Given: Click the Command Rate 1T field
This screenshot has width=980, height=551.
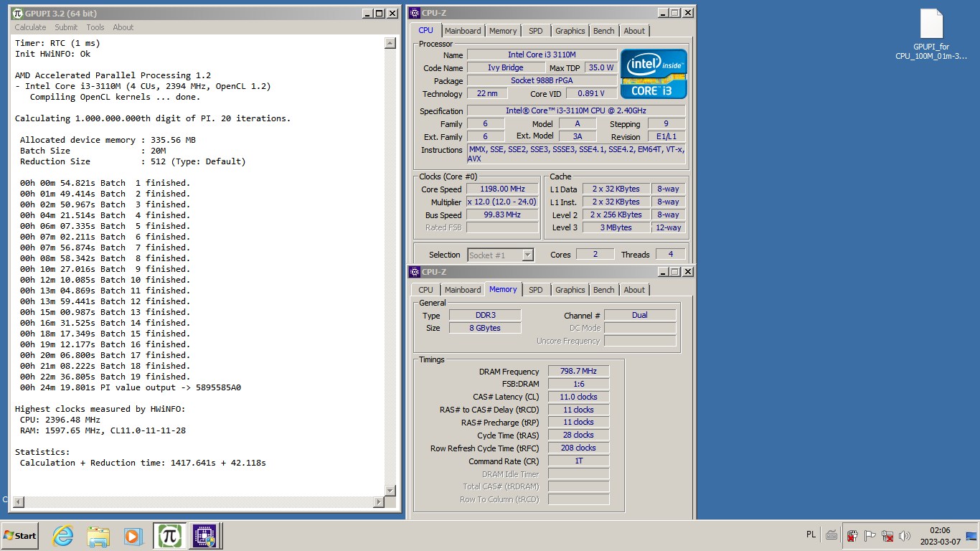Looking at the screenshot, I should 578,461.
